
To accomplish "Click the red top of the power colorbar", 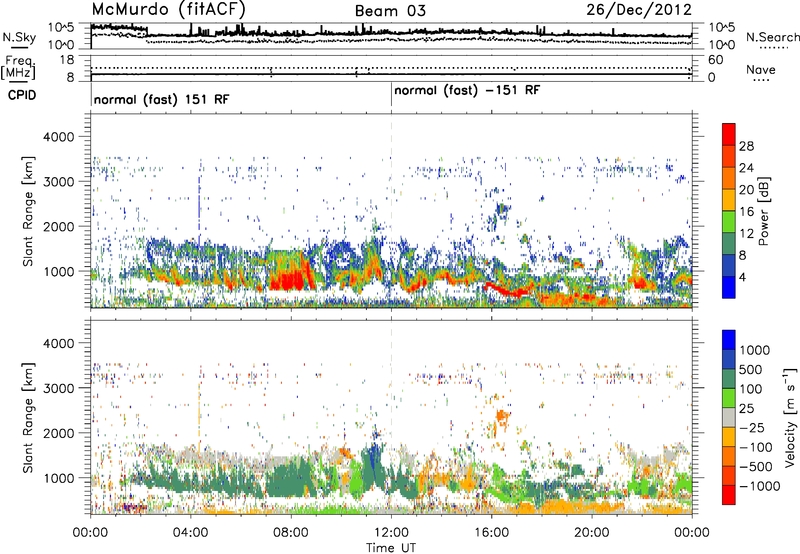I will [x=729, y=134].
